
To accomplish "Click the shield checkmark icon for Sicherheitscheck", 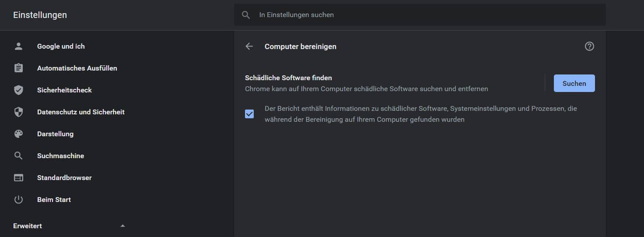I will (18, 90).
